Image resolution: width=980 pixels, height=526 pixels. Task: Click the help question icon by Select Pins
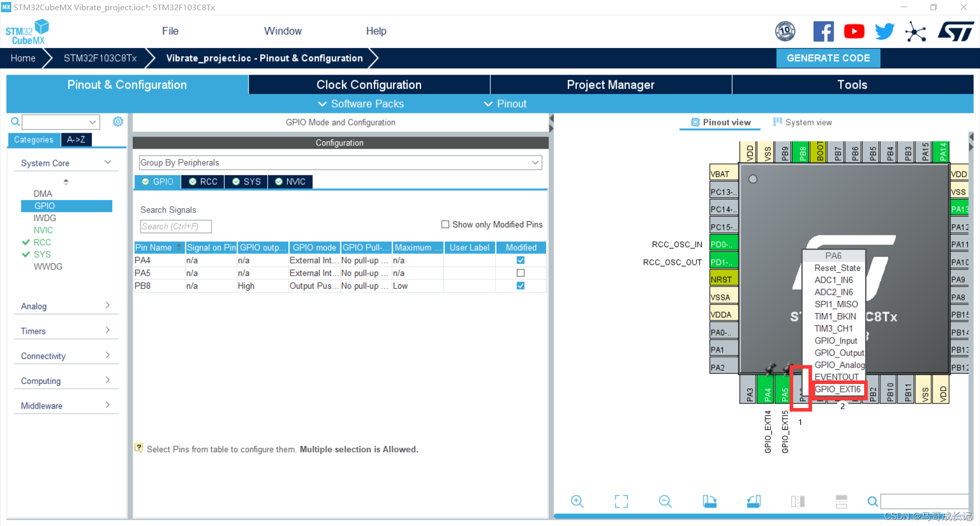coord(139,448)
